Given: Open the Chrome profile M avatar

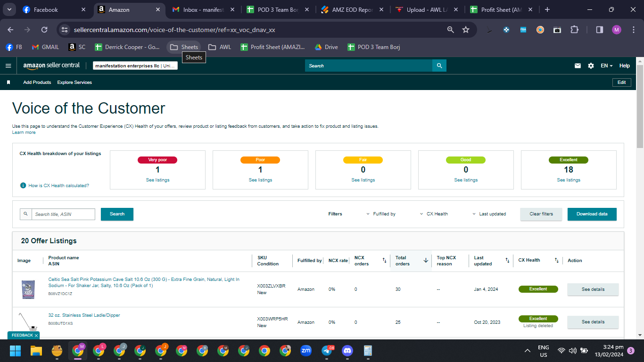Looking at the screenshot, I should 617,30.
